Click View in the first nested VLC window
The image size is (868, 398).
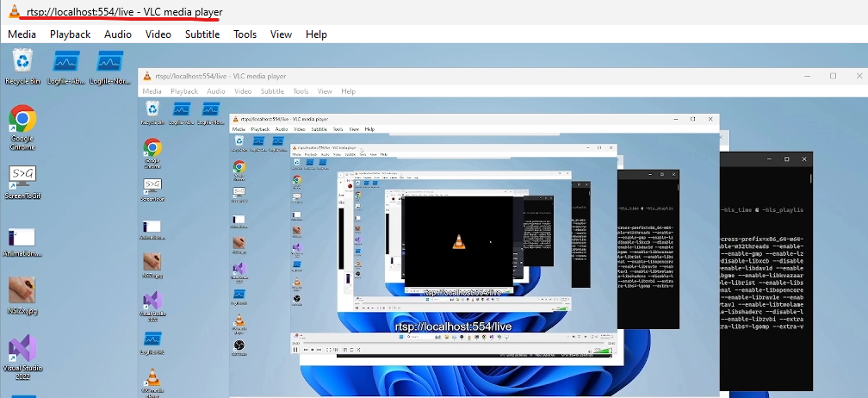[325, 91]
